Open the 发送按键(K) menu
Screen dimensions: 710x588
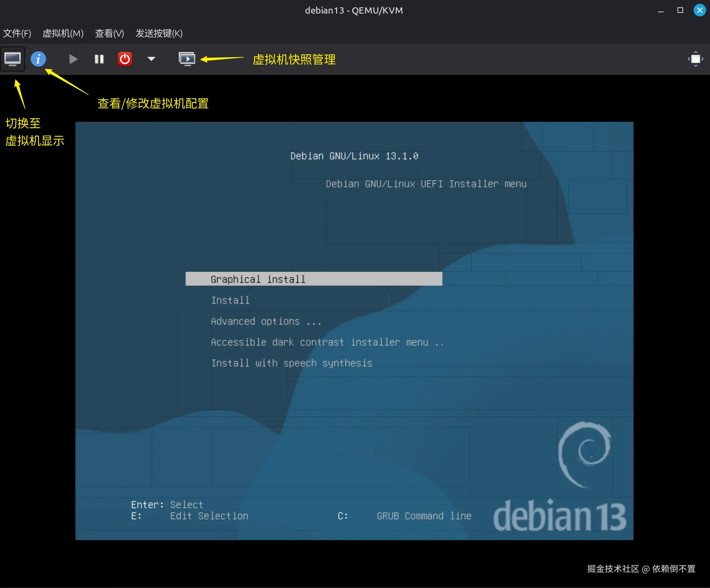coord(159,33)
